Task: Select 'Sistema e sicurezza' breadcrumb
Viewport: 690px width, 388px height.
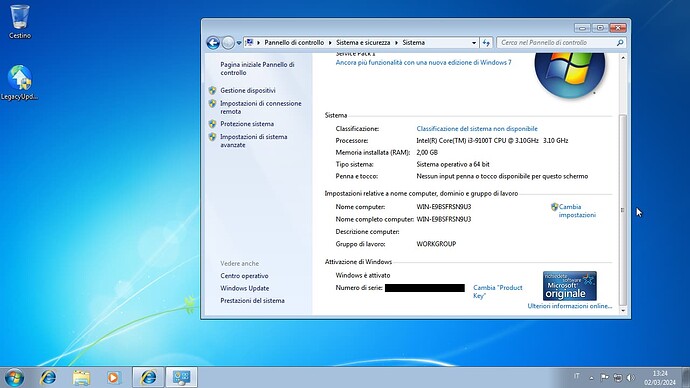Action: (363, 43)
